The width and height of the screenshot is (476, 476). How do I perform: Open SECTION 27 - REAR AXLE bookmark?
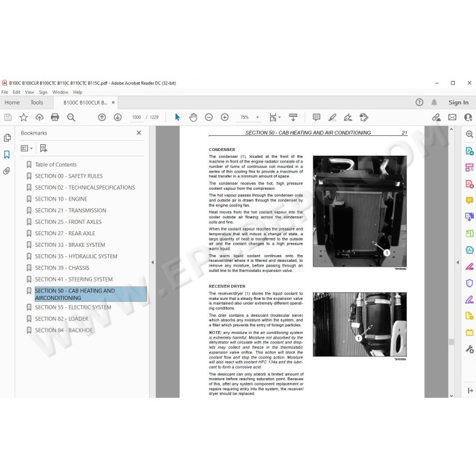point(65,233)
